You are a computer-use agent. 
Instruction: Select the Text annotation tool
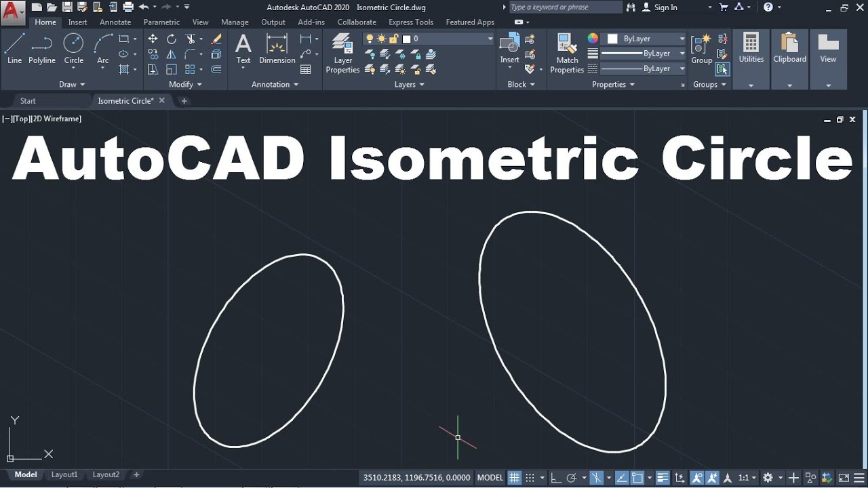click(x=243, y=49)
